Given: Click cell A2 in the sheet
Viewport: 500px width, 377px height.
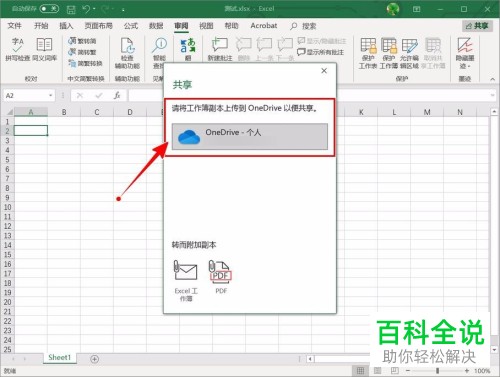Looking at the screenshot, I should point(31,131).
